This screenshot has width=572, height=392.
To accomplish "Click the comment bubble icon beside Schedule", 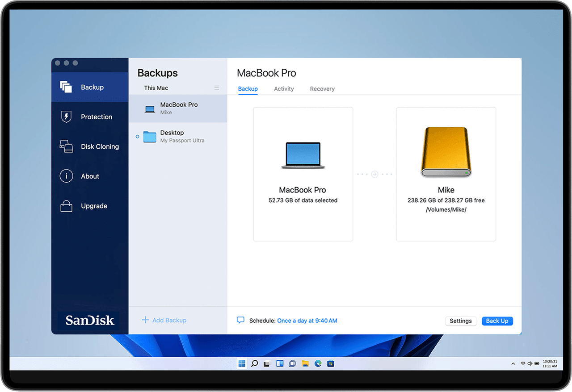I will tap(240, 320).
